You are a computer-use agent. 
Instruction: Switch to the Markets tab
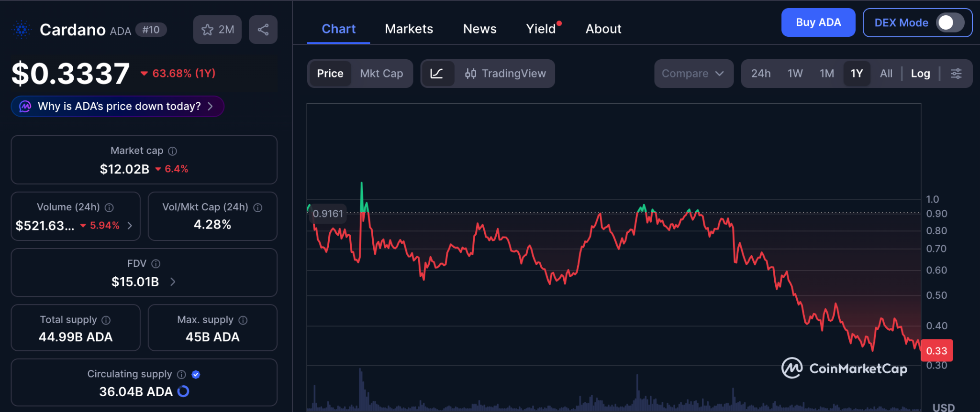[409, 29]
